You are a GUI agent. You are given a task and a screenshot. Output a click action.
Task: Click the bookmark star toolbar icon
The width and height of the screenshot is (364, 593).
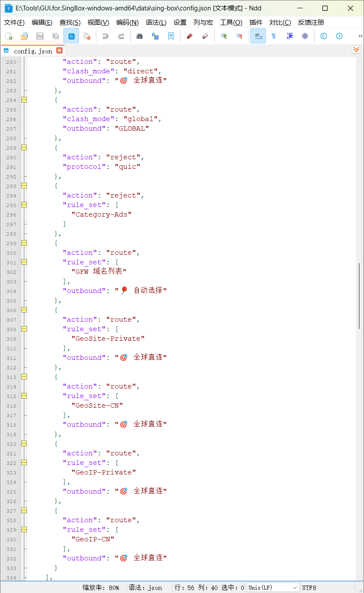coord(171,36)
